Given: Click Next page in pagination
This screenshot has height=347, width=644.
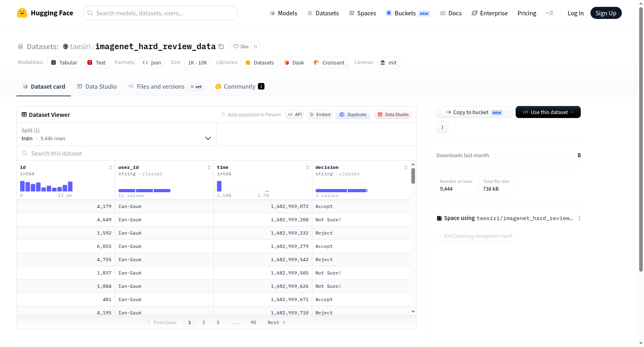Looking at the screenshot, I should [277, 322].
